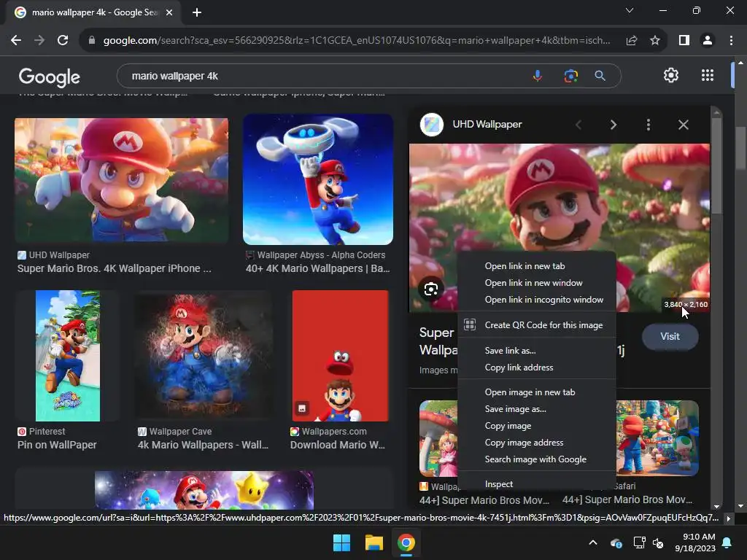Open File Explorer from the taskbar

[x=374, y=542]
